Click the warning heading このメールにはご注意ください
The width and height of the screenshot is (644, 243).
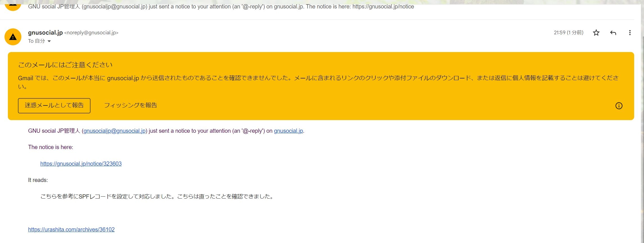(x=65, y=65)
